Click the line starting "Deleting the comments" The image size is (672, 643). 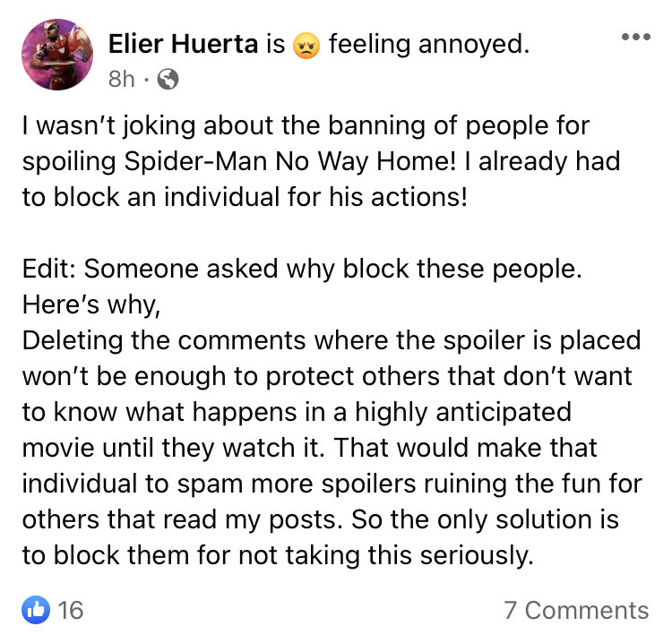point(332,340)
